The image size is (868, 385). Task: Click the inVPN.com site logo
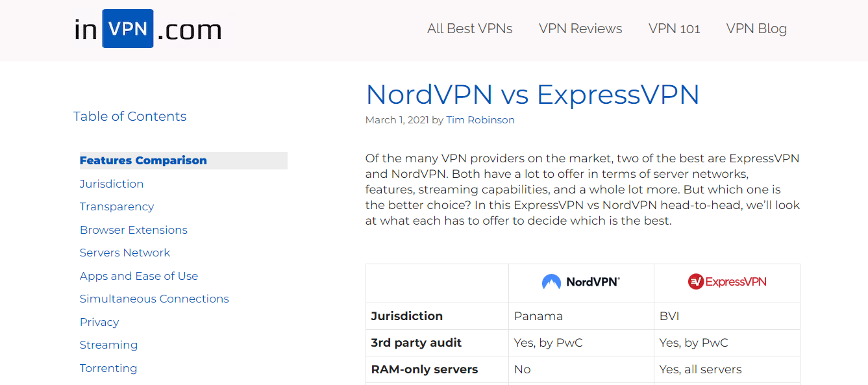coord(148,29)
